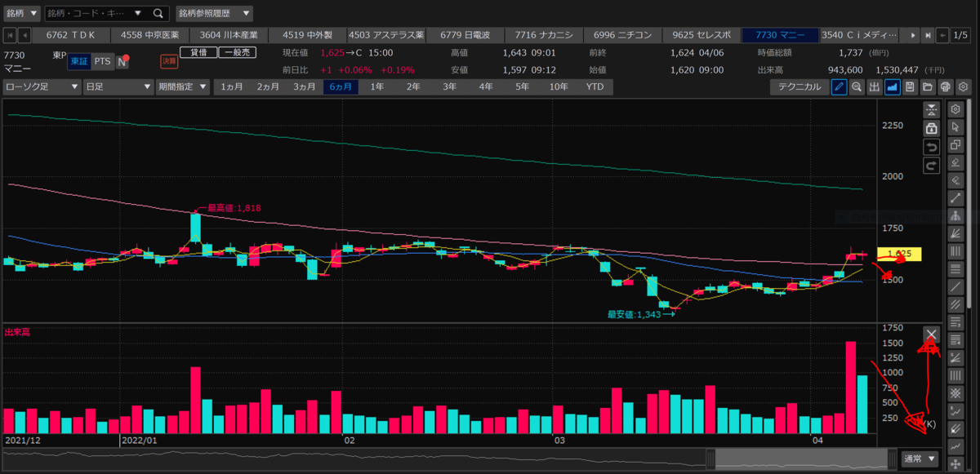Select the fan lines drawing tool
The width and height of the screenshot is (980, 474).
click(x=955, y=233)
